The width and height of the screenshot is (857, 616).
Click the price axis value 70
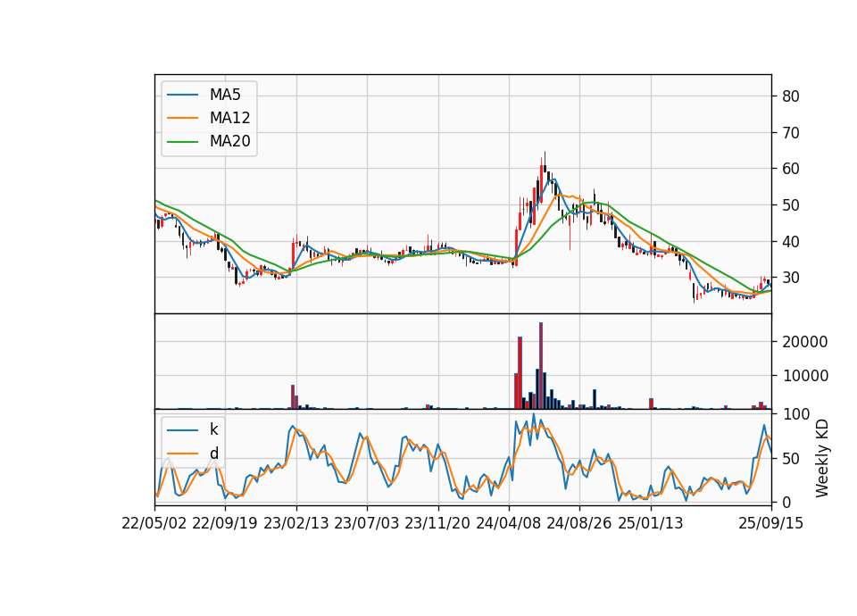click(791, 133)
